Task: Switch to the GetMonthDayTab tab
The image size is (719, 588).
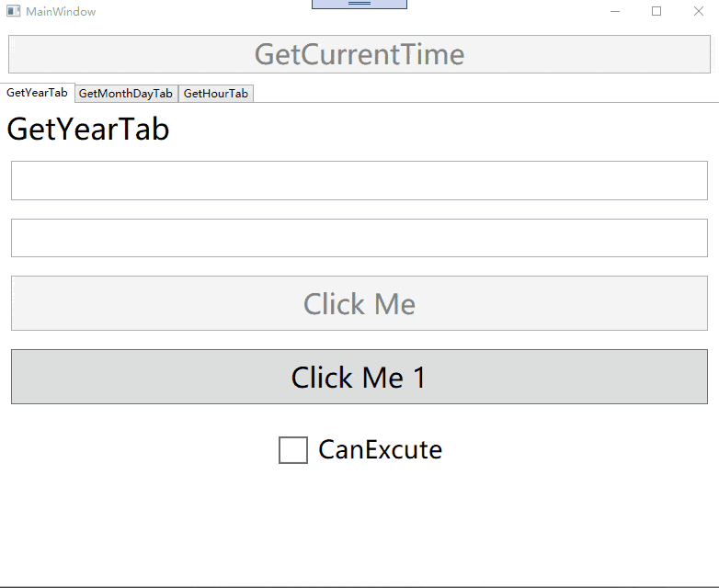Action: [126, 94]
